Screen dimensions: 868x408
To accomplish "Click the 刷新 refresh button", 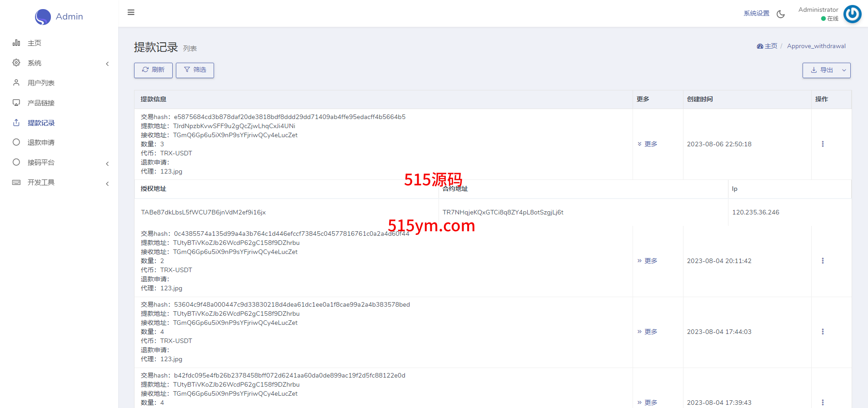I will (x=153, y=70).
